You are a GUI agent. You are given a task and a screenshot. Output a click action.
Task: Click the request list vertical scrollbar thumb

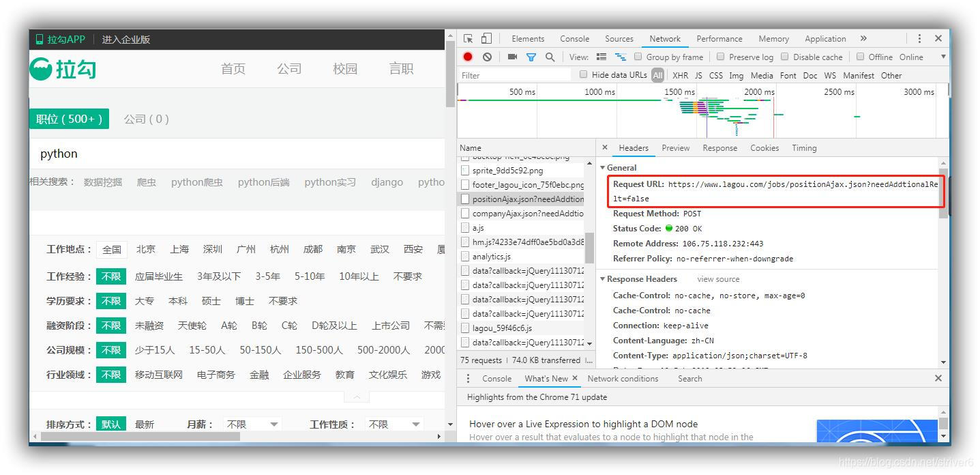coord(589,248)
